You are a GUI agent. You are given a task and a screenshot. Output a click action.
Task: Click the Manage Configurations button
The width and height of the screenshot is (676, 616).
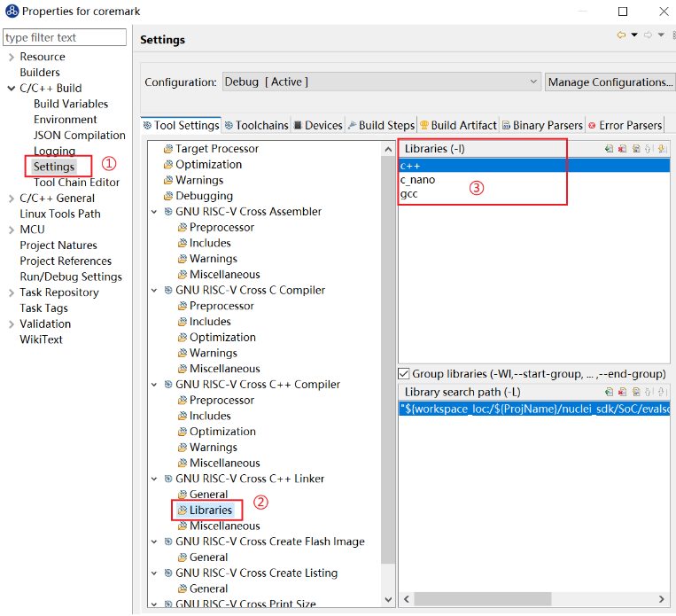(610, 82)
